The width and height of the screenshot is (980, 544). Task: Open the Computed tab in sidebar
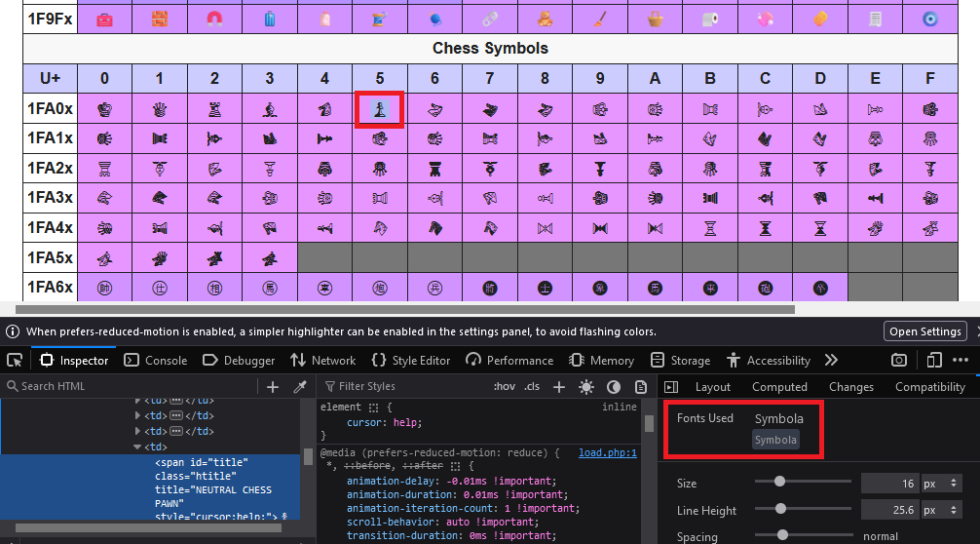click(779, 387)
